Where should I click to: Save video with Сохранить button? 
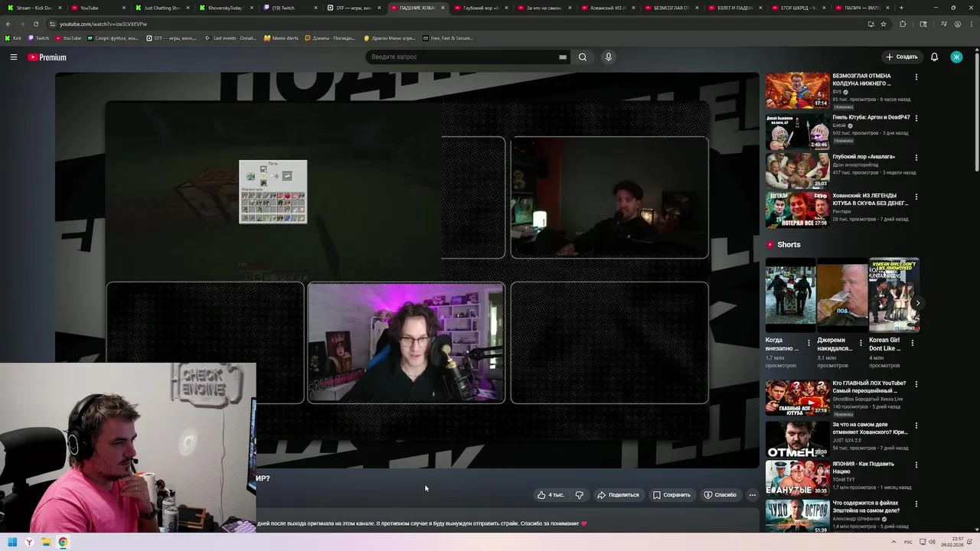coord(671,495)
